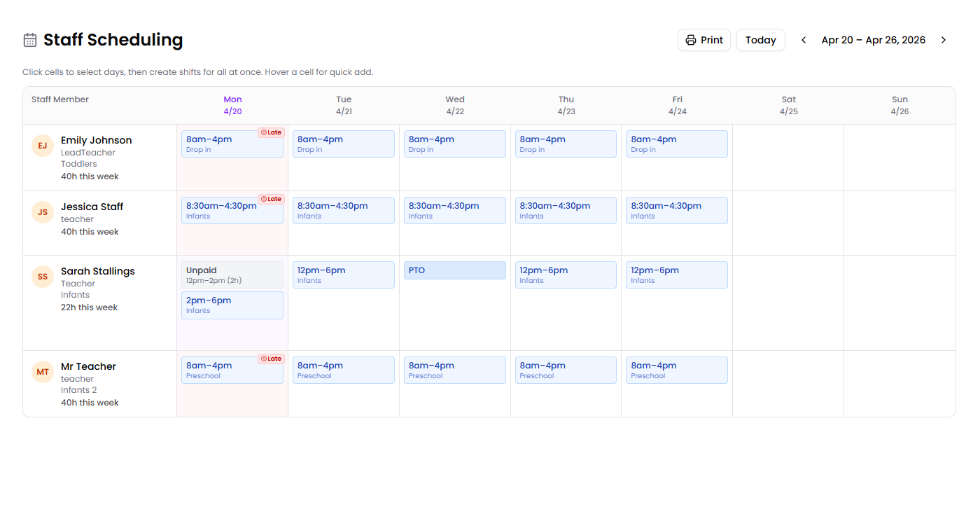Print the staff schedule

coord(704,40)
